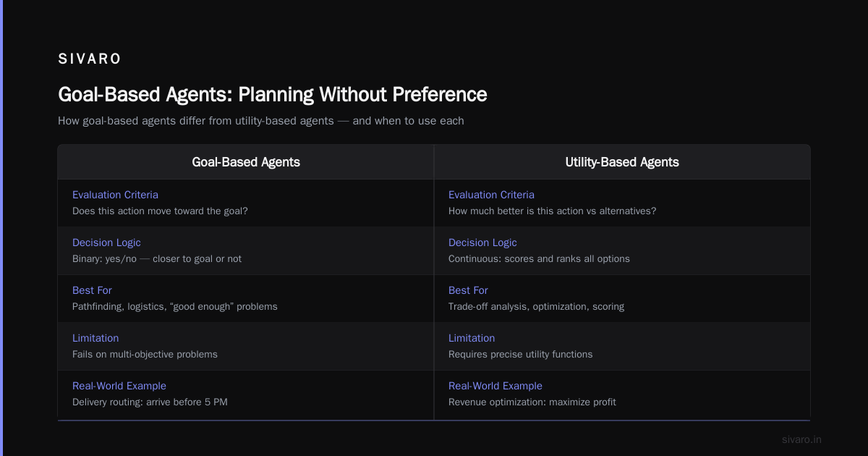
Task: Click Limitation label in Utility-Based column
Action: coord(472,338)
